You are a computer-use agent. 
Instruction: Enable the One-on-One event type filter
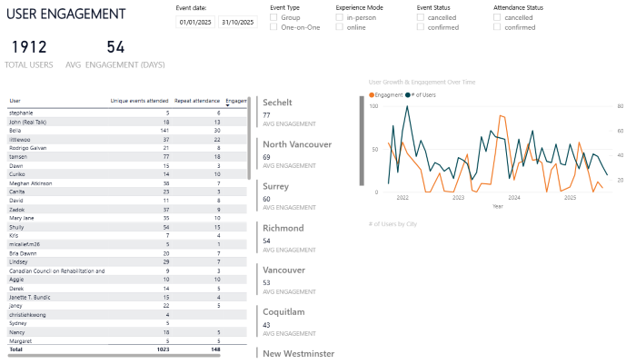coord(275,27)
